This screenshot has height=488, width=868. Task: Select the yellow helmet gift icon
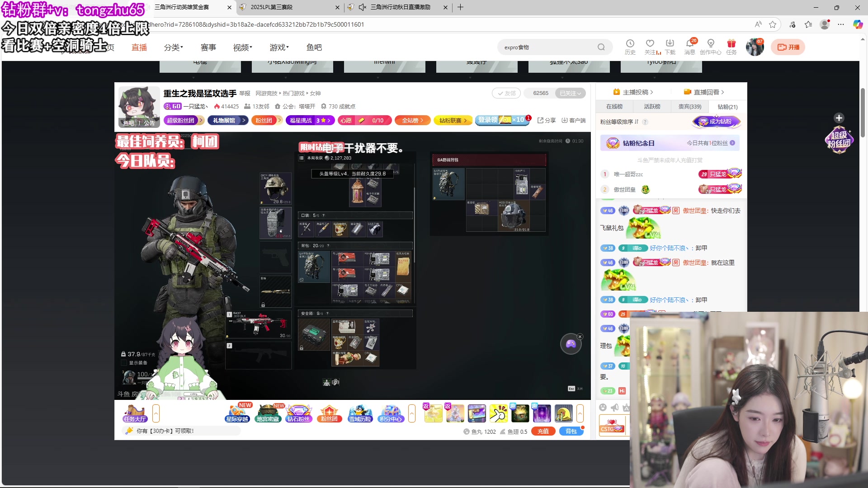click(x=563, y=413)
